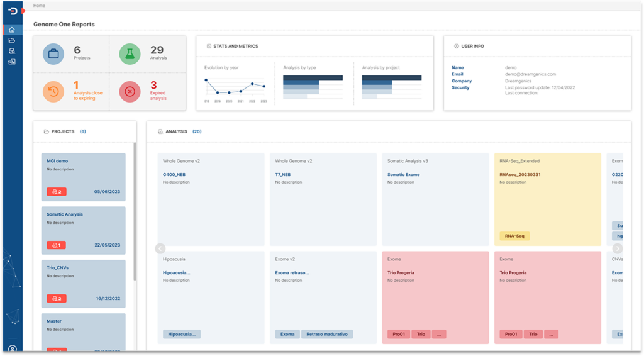Open the G400_NEB analysis link
Viewport: 644px width, 356px height.
tap(174, 174)
